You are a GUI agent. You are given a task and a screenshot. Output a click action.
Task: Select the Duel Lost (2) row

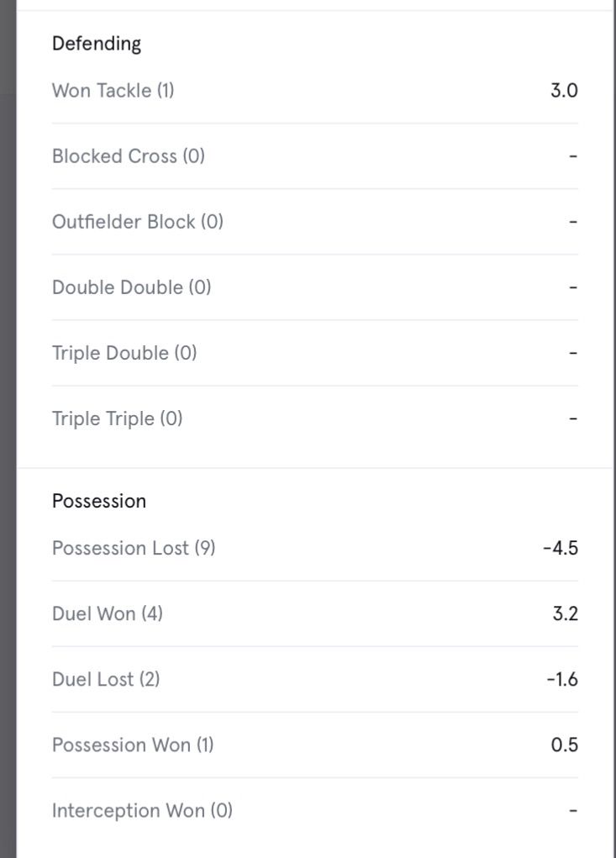[106, 679]
